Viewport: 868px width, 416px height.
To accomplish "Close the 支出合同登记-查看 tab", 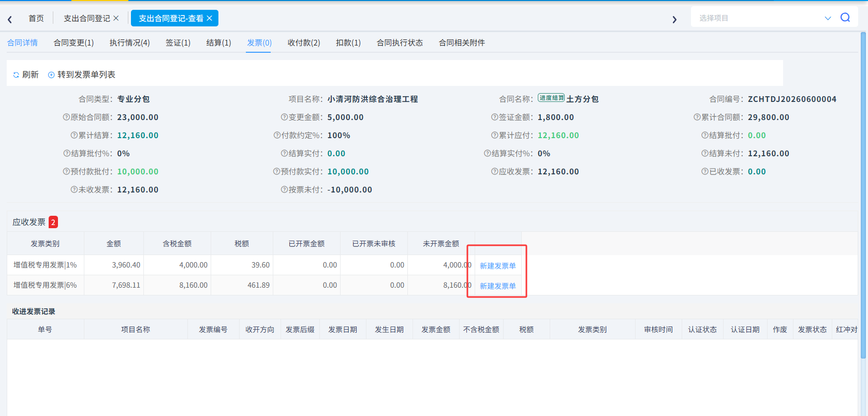I will click(x=209, y=18).
